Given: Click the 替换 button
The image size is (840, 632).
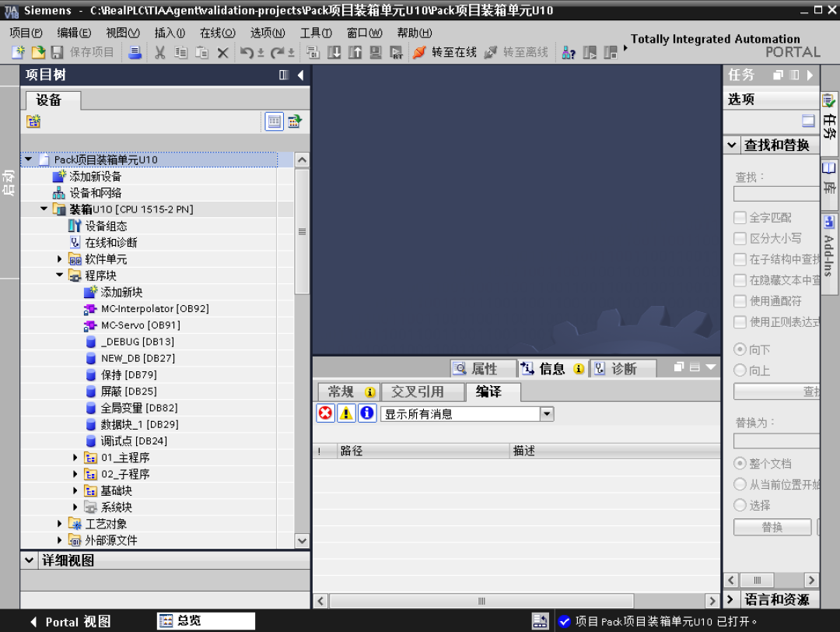Looking at the screenshot, I should (x=772, y=528).
